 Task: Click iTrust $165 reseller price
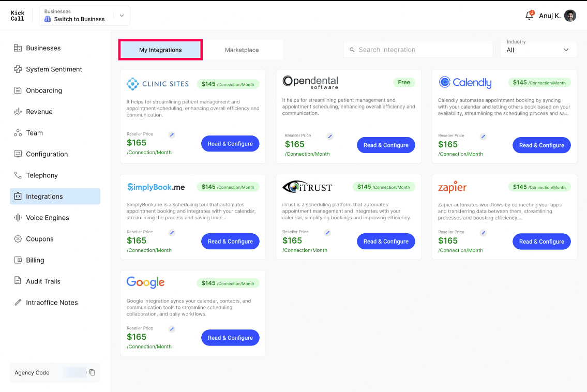pyautogui.click(x=292, y=241)
